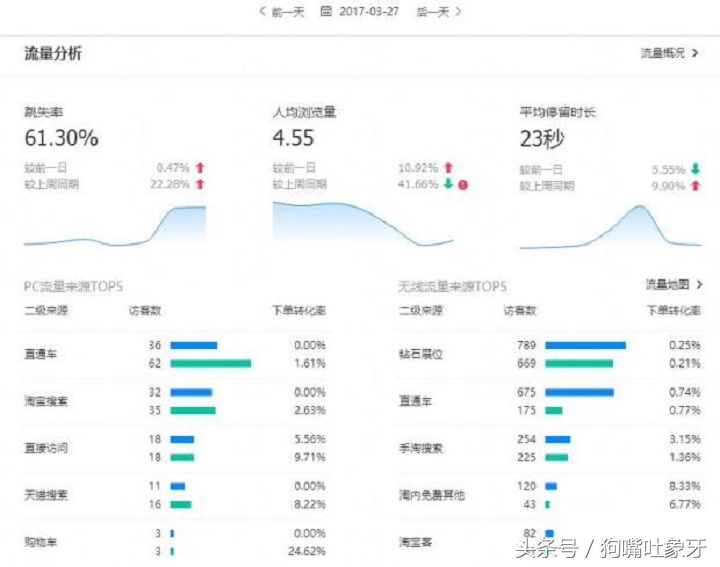Select wireless 淘宝客 row label

tap(415, 542)
